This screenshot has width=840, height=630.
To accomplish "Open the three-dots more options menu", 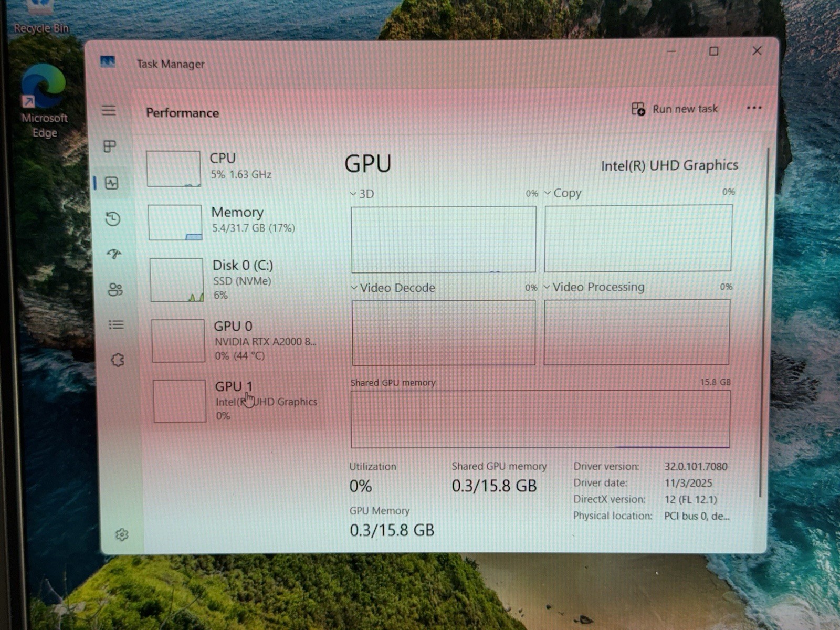I will tap(754, 108).
